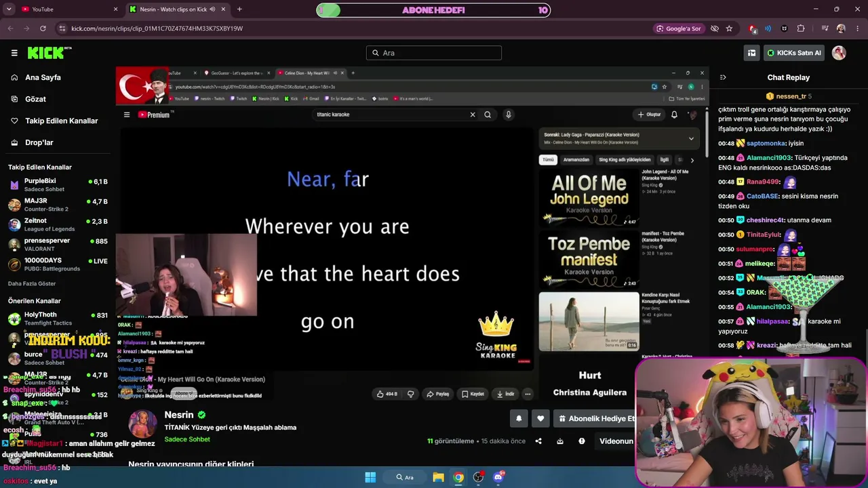Click Kaydet under the karaoke video

tap(473, 394)
